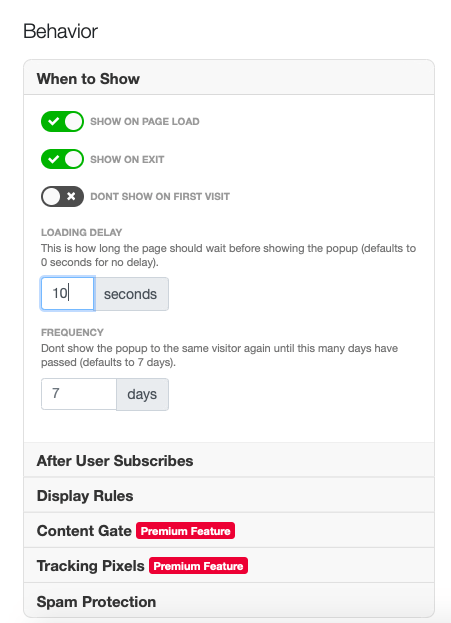Open the Content Gate accordion section
451x623 pixels.
[229, 530]
